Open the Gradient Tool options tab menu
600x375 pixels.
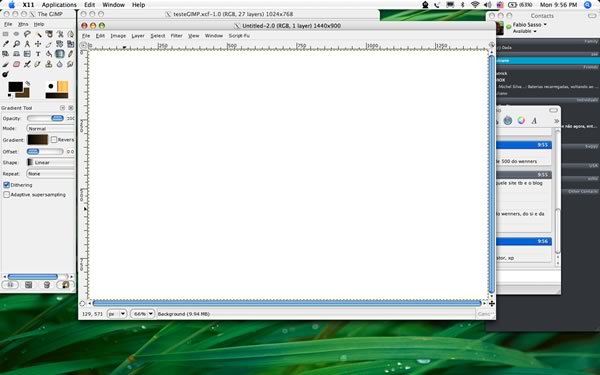62,108
